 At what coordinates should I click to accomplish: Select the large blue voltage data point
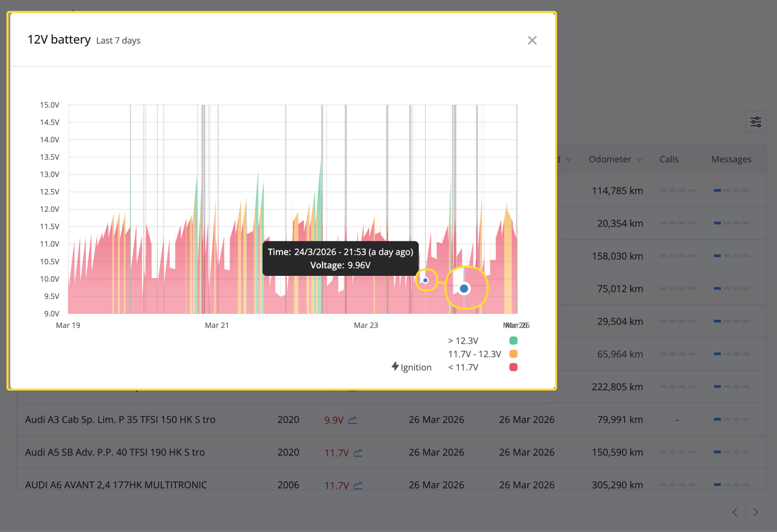click(x=464, y=289)
